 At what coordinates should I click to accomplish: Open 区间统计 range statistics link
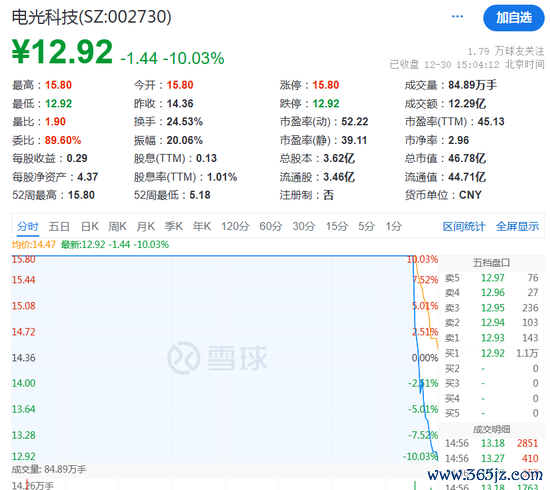[464, 227]
